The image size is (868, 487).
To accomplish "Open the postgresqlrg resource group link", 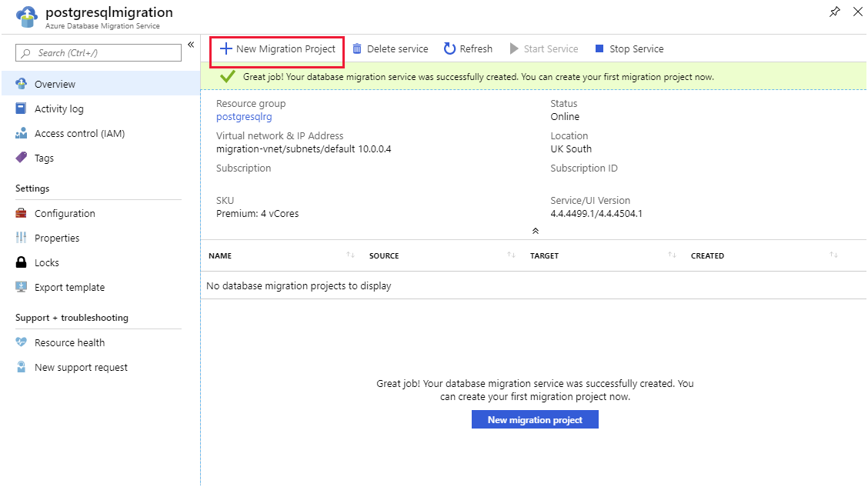I will click(244, 117).
